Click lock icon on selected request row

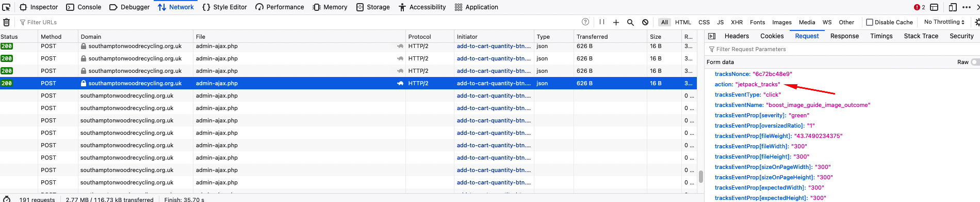coord(83,83)
